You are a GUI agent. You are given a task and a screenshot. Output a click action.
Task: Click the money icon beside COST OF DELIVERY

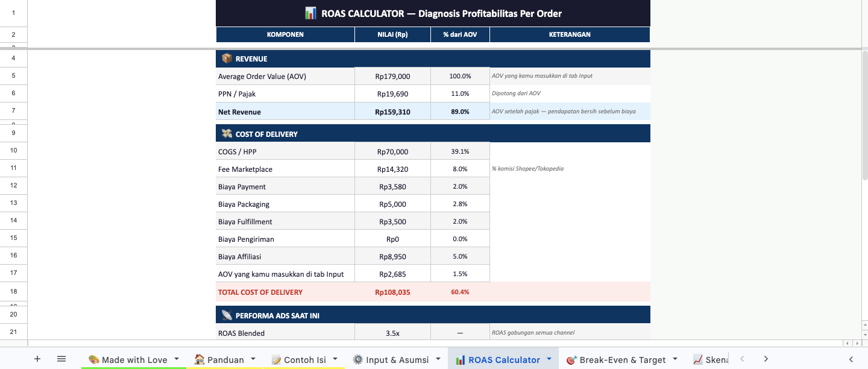pyautogui.click(x=227, y=134)
